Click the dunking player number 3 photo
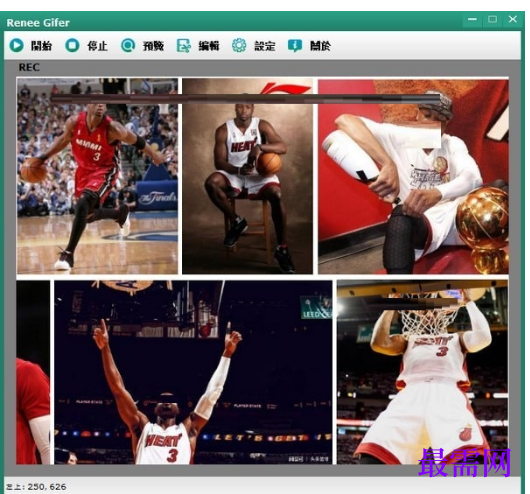530x494 pixels. (x=423, y=372)
